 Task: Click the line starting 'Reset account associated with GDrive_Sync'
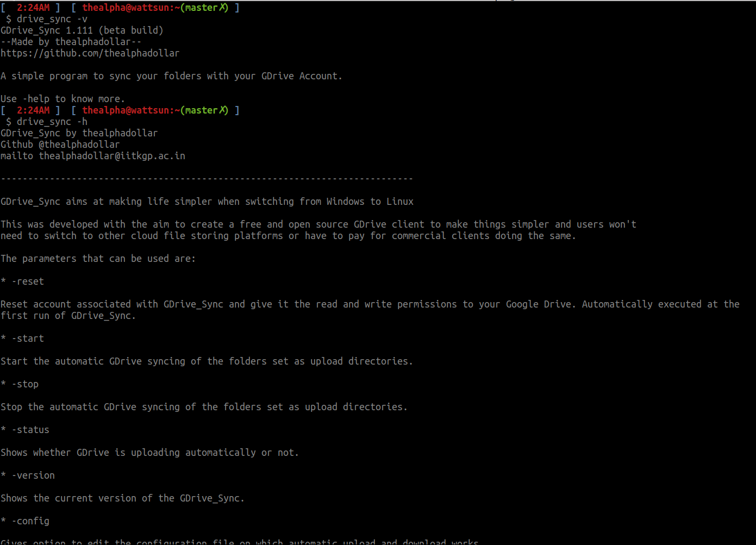point(370,304)
